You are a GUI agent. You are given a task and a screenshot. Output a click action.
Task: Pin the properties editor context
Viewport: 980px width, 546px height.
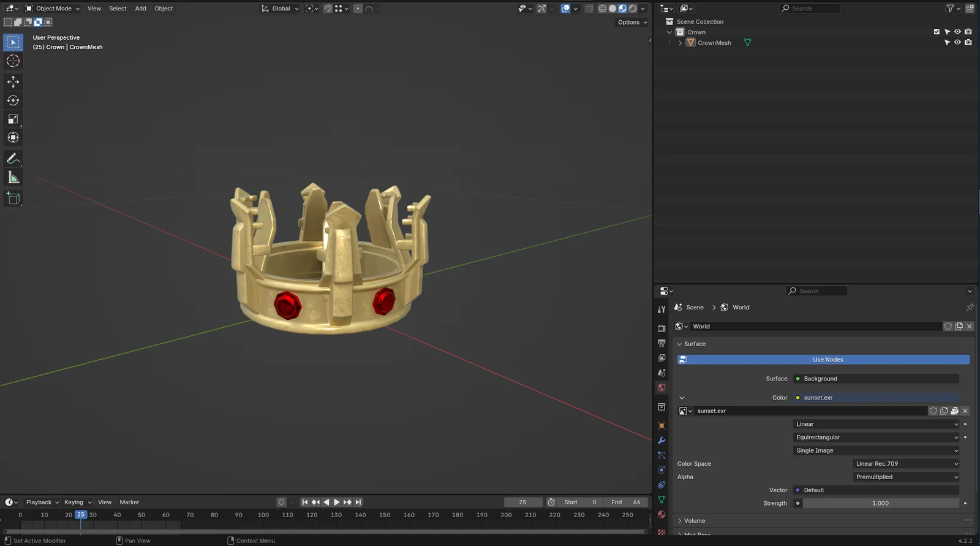[970, 308]
